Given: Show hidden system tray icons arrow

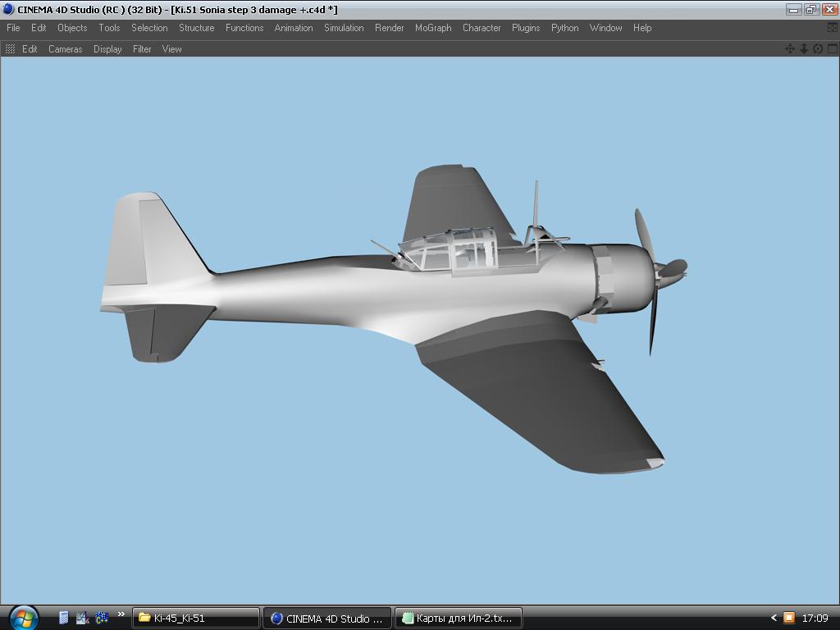Looking at the screenshot, I should (x=773, y=618).
